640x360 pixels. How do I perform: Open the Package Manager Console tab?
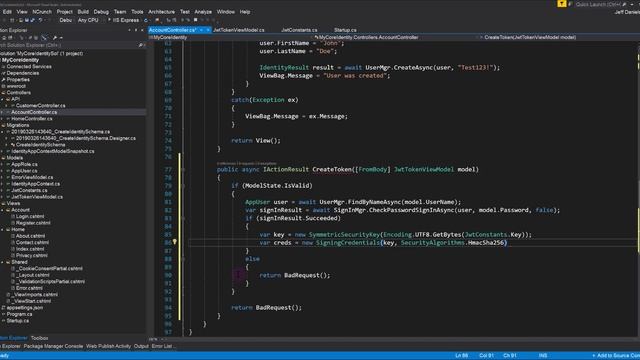coord(53,346)
